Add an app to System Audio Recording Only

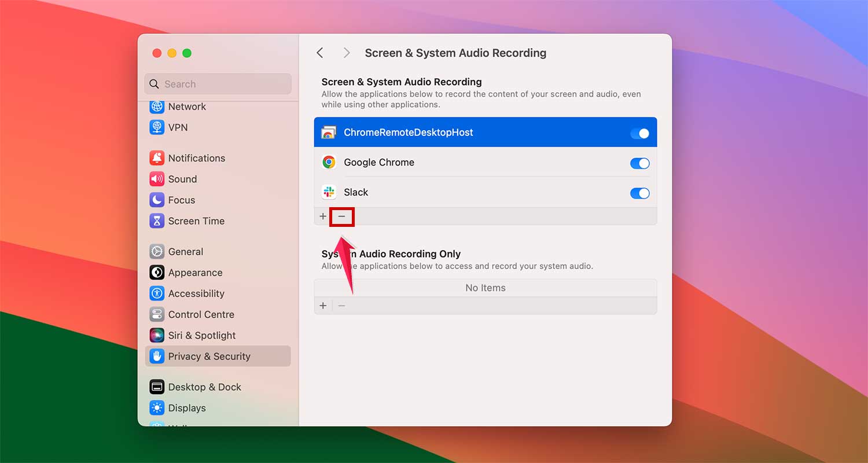pyautogui.click(x=323, y=305)
